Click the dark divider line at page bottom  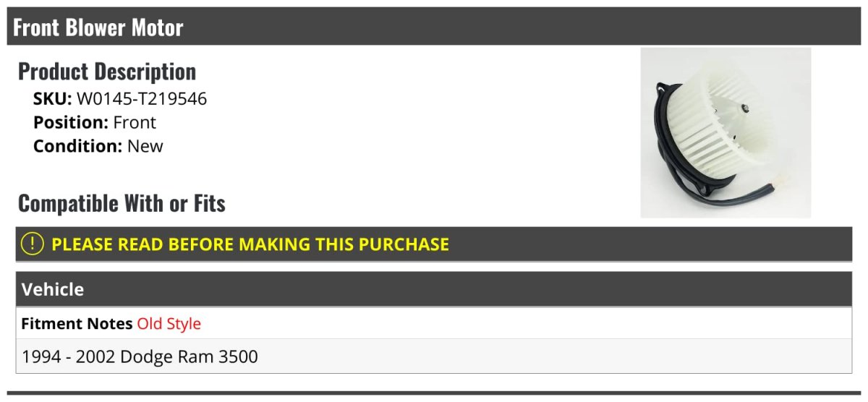(x=434, y=393)
